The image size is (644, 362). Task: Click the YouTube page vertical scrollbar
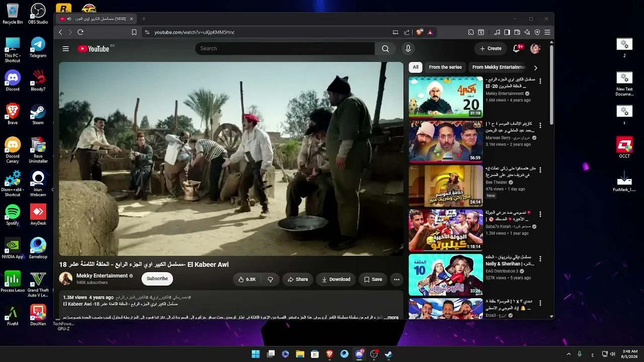pos(551,85)
